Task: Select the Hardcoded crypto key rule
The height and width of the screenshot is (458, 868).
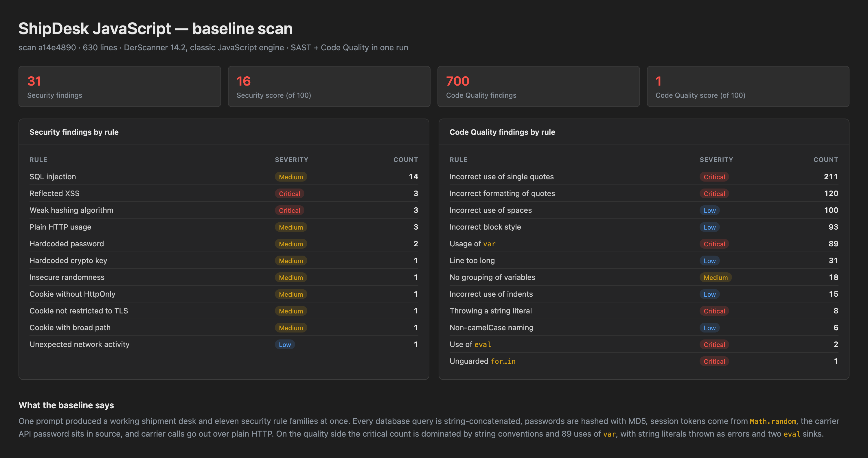Action: (x=68, y=260)
